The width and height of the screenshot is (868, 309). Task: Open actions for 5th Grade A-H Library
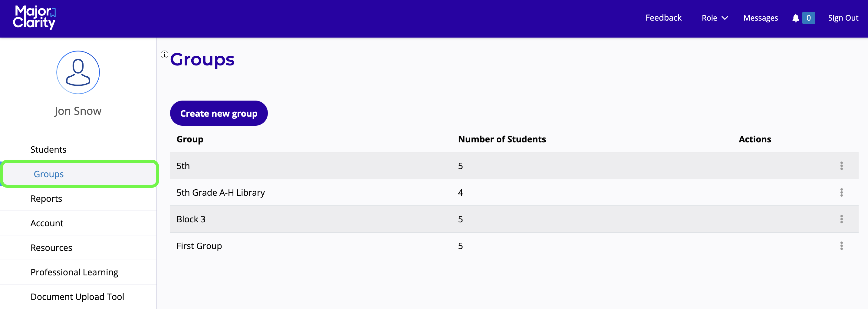click(x=842, y=192)
